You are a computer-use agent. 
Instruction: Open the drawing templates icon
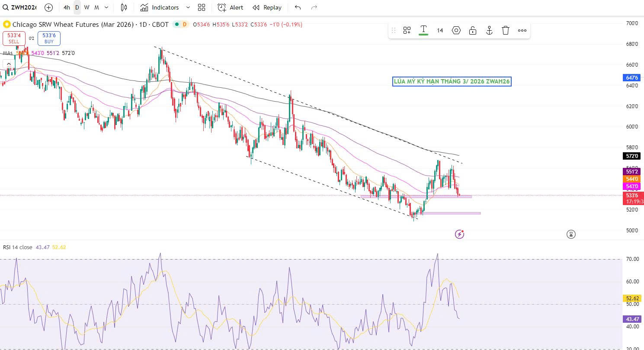pos(407,30)
